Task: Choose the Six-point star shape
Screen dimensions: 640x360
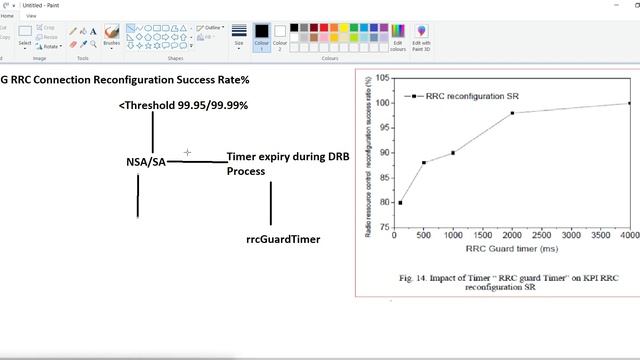Action: [157, 46]
